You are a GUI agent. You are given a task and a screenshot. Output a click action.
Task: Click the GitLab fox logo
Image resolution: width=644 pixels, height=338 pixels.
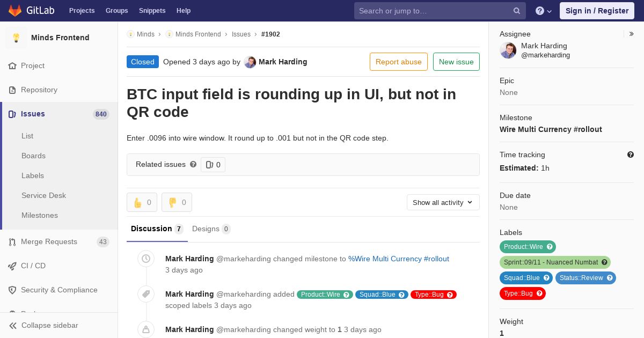click(x=15, y=10)
